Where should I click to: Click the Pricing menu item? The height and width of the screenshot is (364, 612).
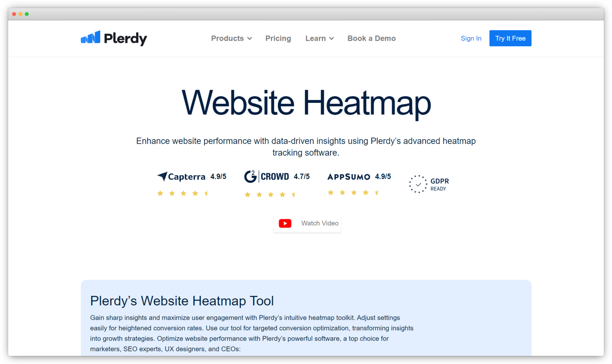point(278,38)
